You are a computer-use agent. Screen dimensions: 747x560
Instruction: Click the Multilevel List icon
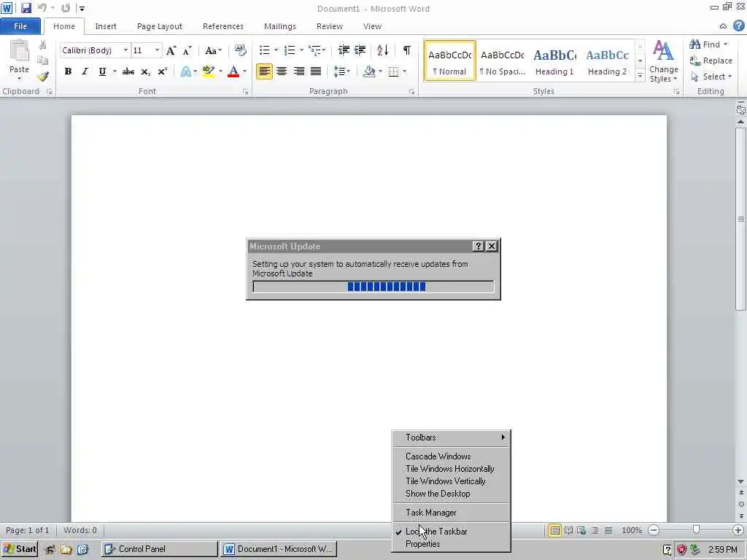[x=314, y=50]
